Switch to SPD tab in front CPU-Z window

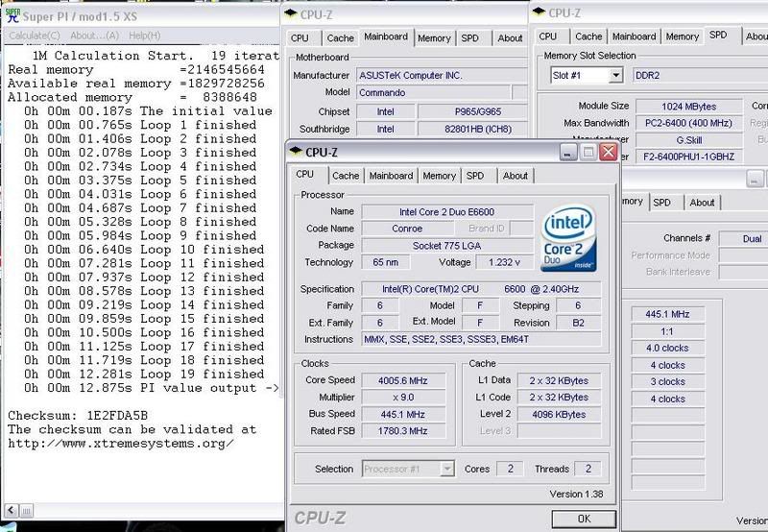coord(475,176)
